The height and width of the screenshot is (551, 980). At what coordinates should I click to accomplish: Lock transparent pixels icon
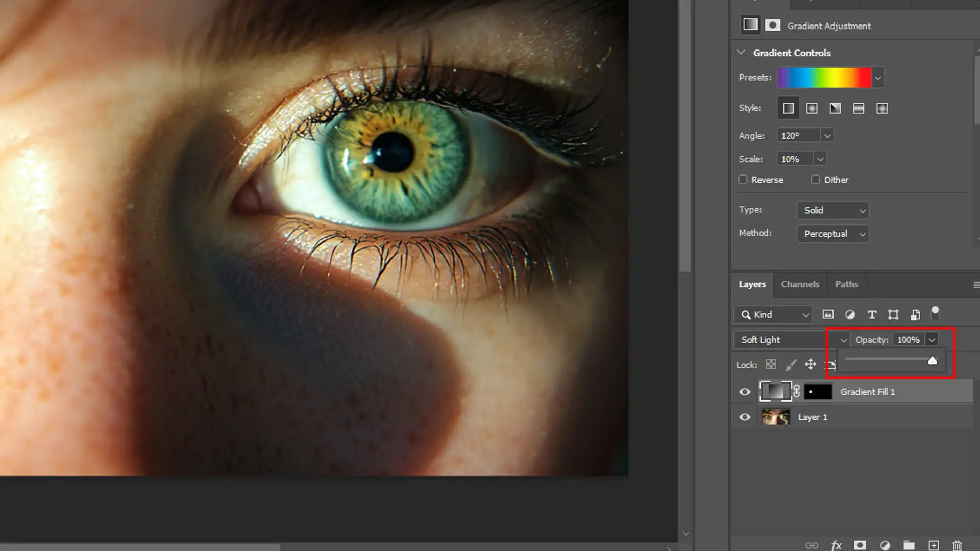(771, 364)
